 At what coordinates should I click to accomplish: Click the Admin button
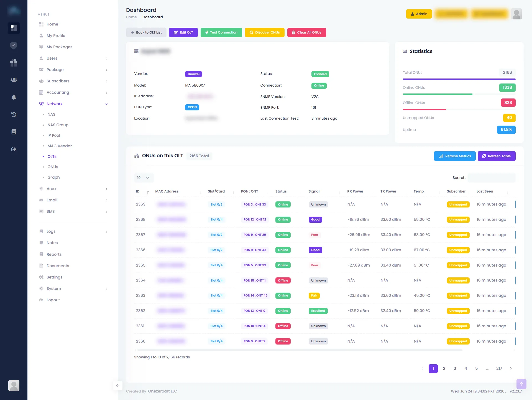pos(419,14)
